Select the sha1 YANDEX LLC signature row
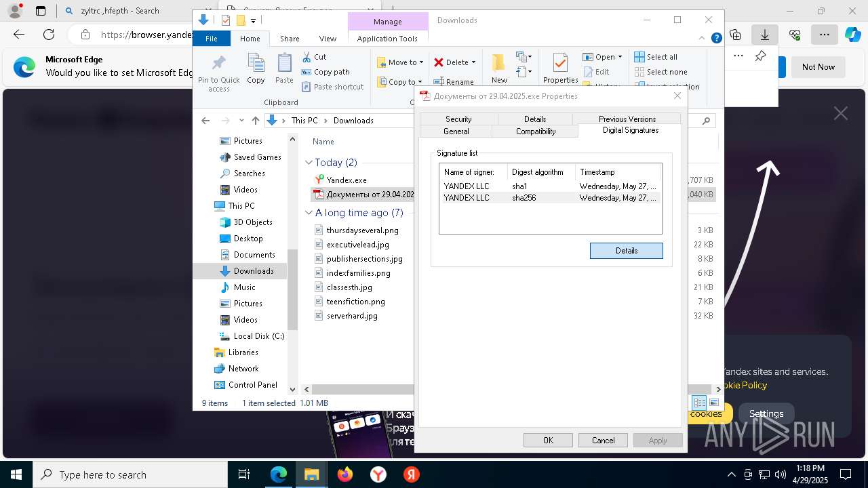This screenshot has height=488, width=868. tap(550, 186)
